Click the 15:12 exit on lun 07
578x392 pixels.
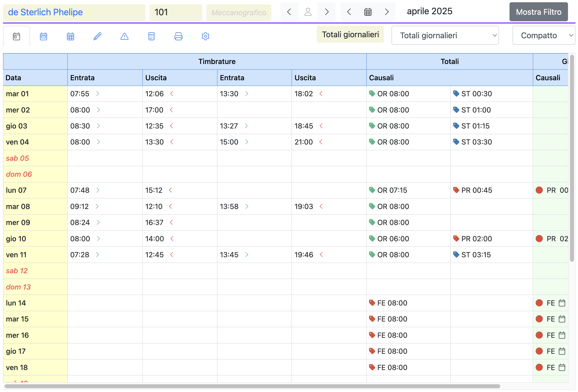154,190
